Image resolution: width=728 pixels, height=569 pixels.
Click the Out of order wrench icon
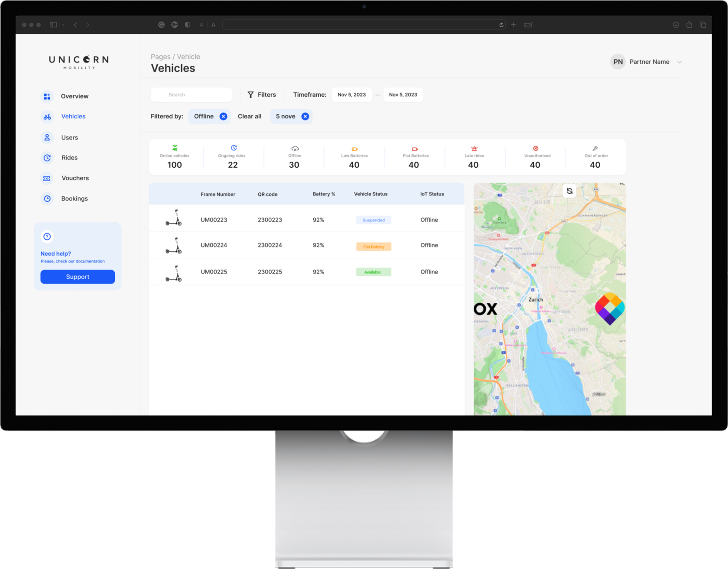[595, 149]
